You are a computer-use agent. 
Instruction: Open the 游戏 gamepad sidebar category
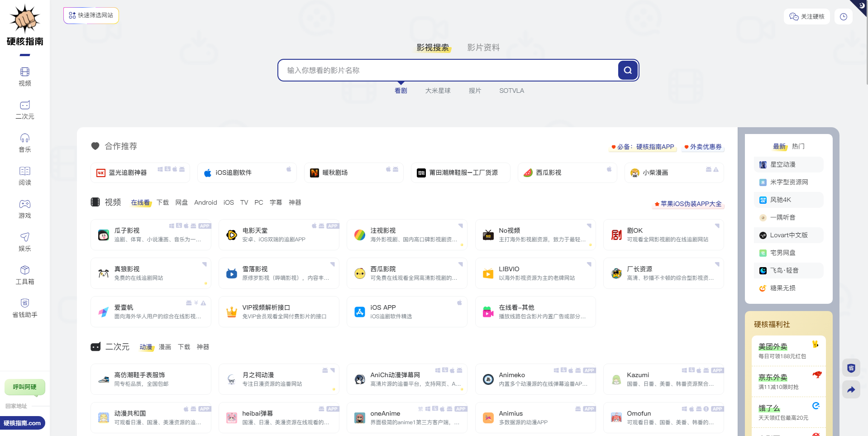pyautogui.click(x=25, y=209)
